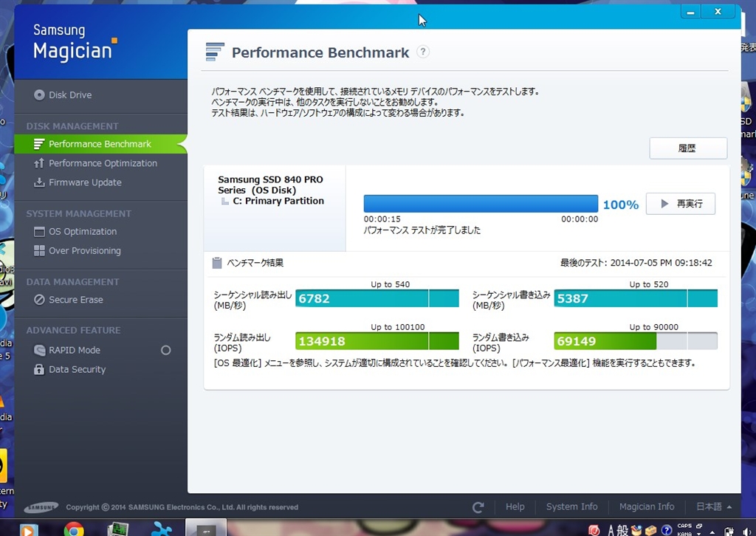Viewport: 756px width, 536px height.
Task: Click the random read 134918 bar
Action: (377, 341)
